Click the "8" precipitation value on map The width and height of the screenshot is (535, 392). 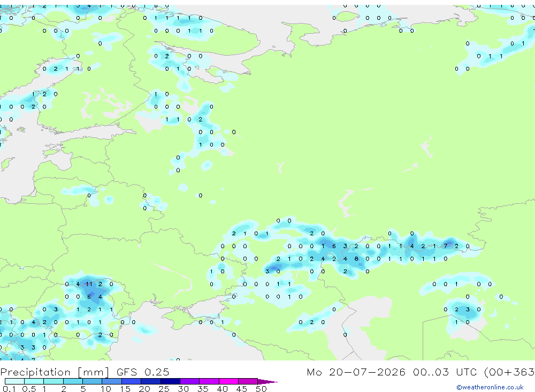pyautogui.click(x=356, y=259)
